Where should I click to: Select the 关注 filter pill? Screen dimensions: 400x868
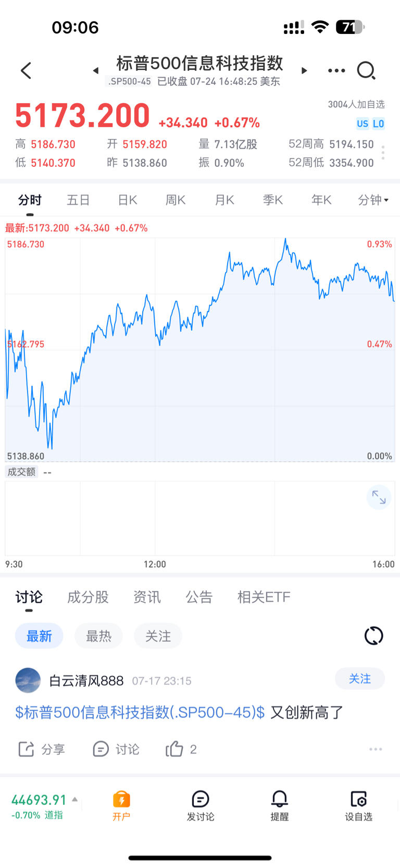(158, 636)
